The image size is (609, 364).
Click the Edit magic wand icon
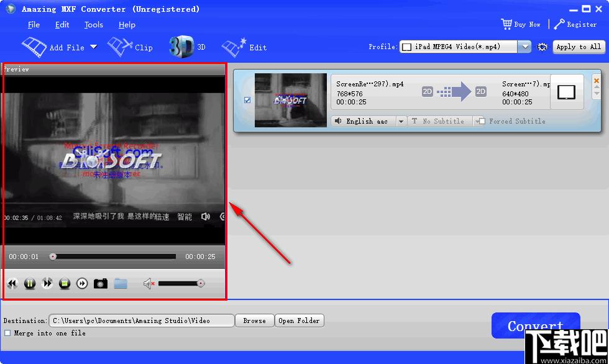(234, 47)
